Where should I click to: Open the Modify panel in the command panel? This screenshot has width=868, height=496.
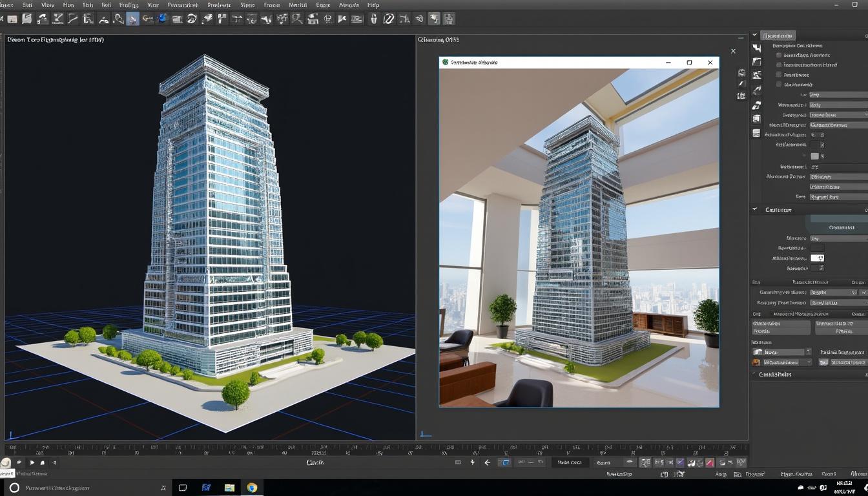756,61
